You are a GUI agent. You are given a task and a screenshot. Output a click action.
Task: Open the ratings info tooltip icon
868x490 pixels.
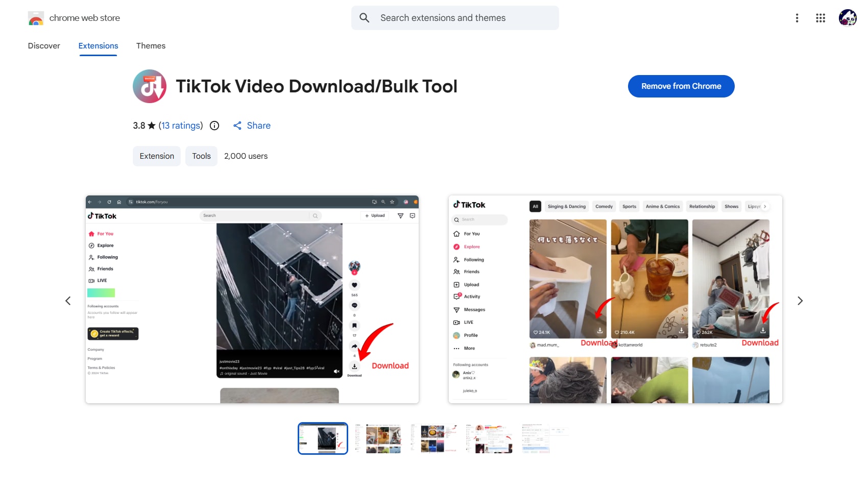(214, 126)
